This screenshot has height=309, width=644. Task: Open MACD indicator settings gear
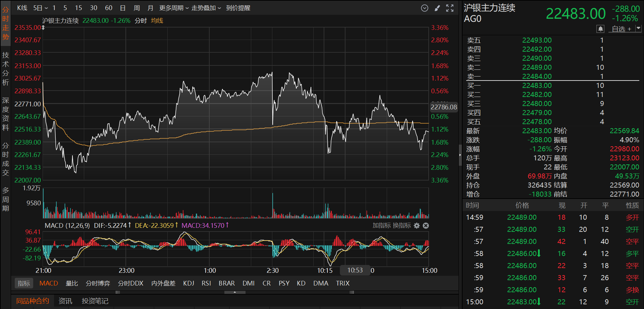[417, 225]
